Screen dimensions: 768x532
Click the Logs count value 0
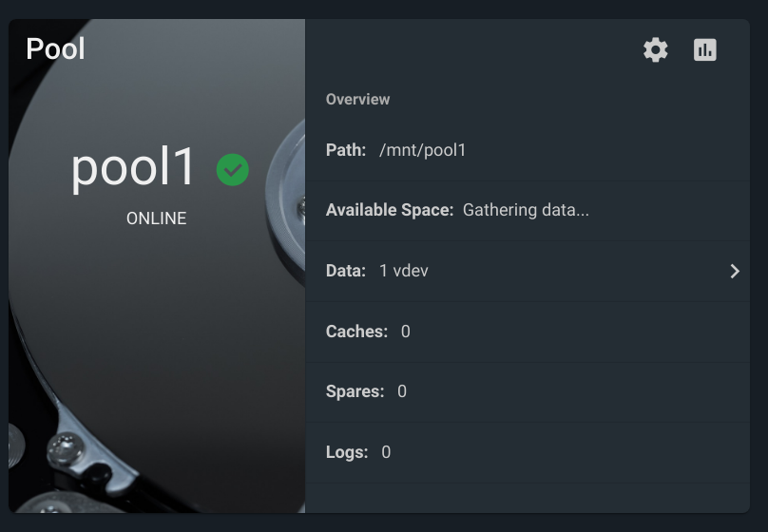click(x=386, y=453)
